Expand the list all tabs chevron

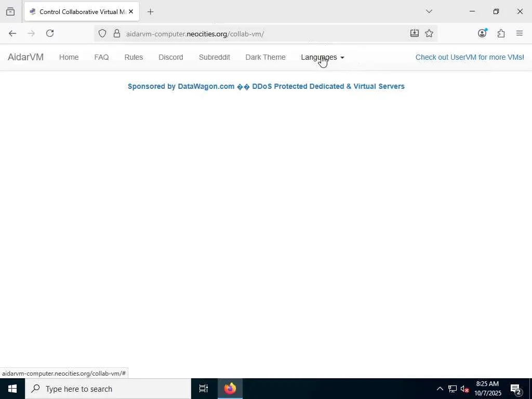pos(429,11)
